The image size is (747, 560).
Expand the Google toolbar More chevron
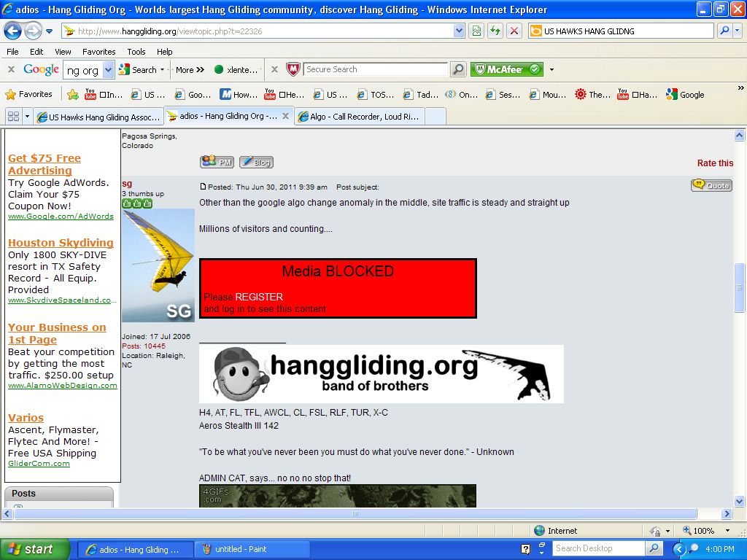190,69
